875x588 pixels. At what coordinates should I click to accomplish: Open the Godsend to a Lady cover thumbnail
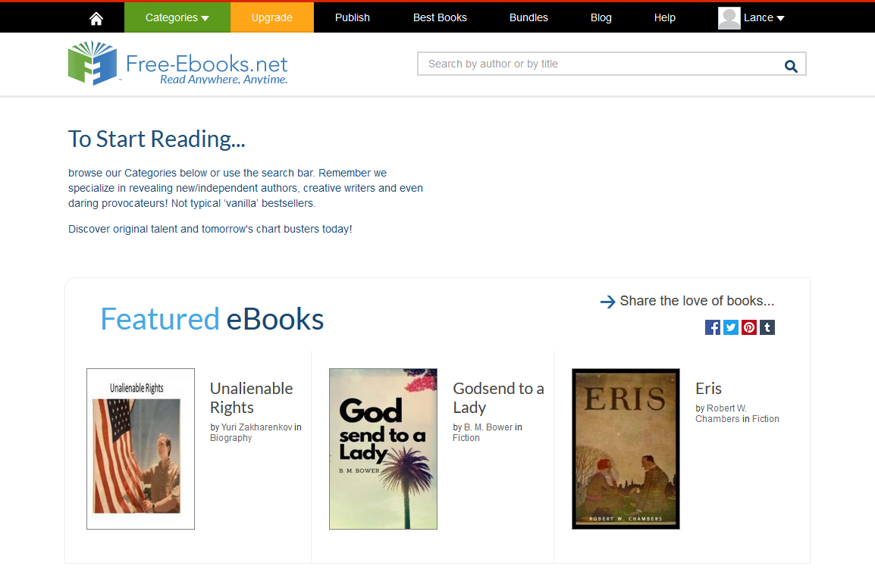(x=383, y=449)
